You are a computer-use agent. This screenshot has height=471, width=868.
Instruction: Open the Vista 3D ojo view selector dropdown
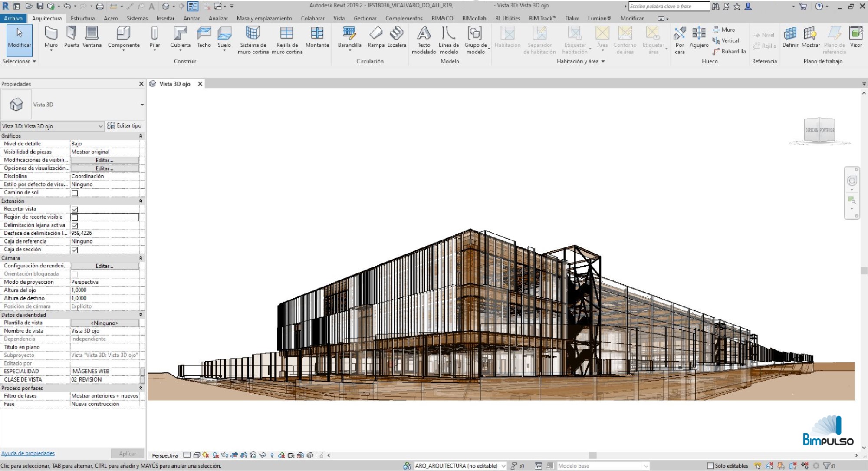(x=53, y=126)
